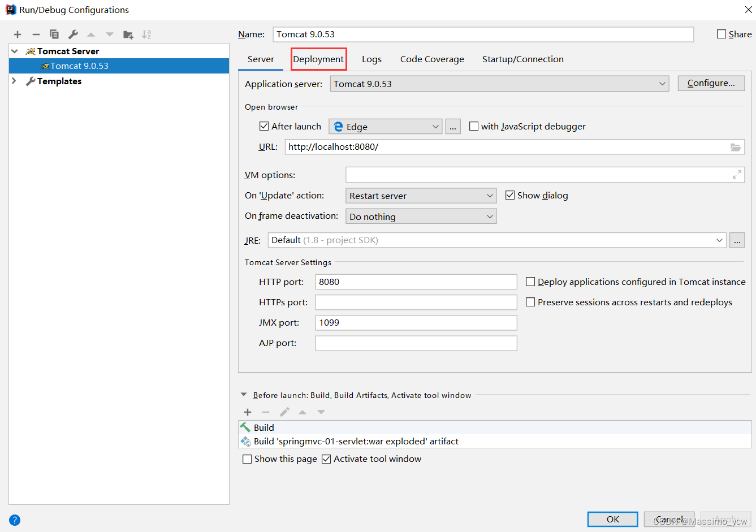Viewport: 756px width, 532px height.
Task: Move the before launch task up
Action: pos(303,412)
